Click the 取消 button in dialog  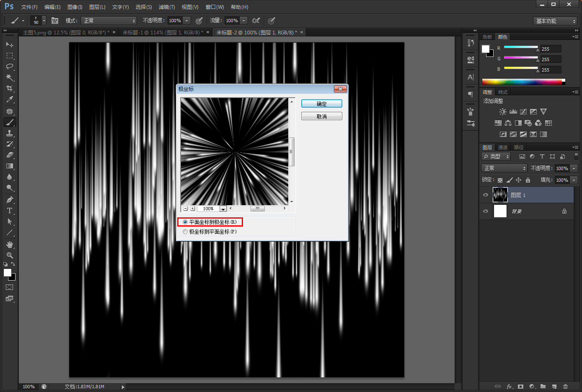(322, 116)
